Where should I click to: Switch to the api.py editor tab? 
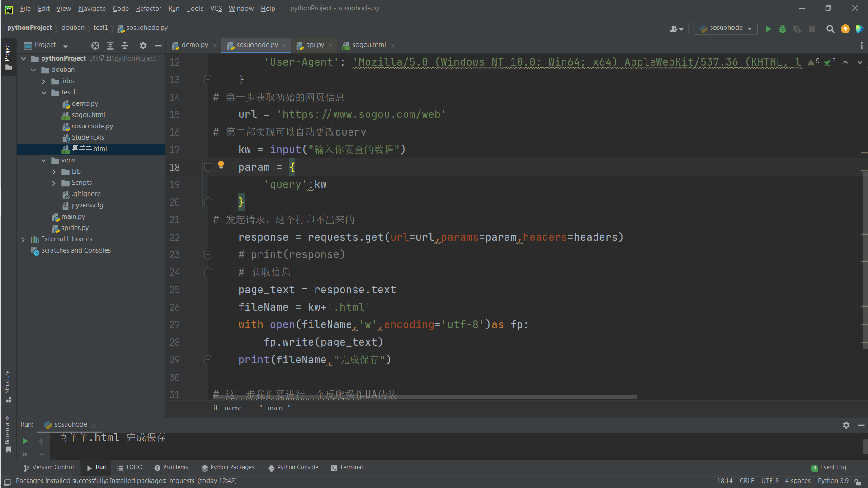tap(314, 45)
